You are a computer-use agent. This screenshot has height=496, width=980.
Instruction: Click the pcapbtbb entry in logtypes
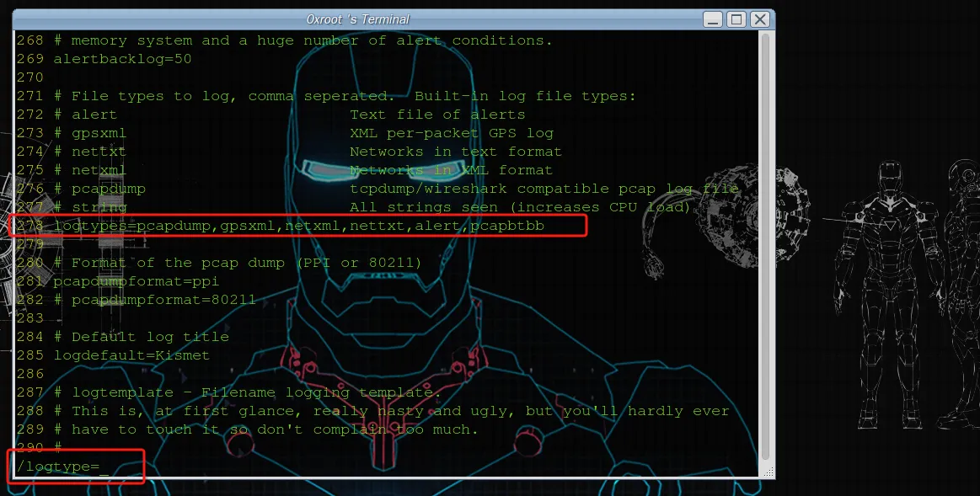[x=507, y=226]
